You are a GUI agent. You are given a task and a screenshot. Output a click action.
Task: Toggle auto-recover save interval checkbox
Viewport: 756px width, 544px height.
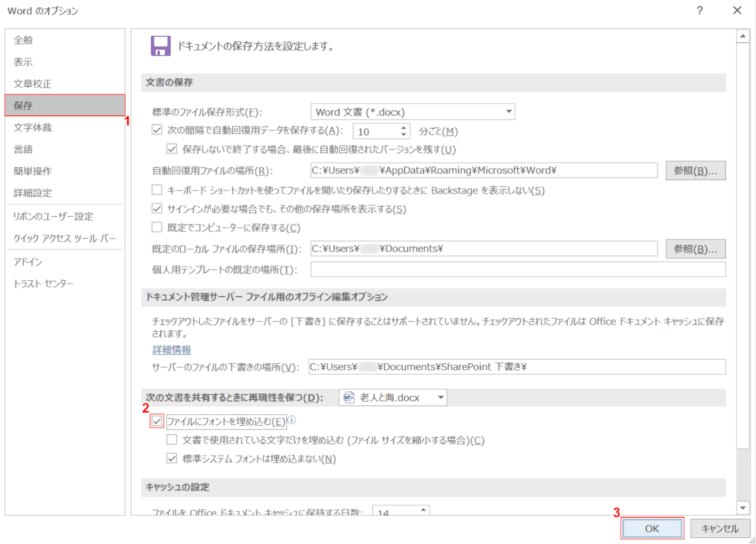click(x=156, y=130)
